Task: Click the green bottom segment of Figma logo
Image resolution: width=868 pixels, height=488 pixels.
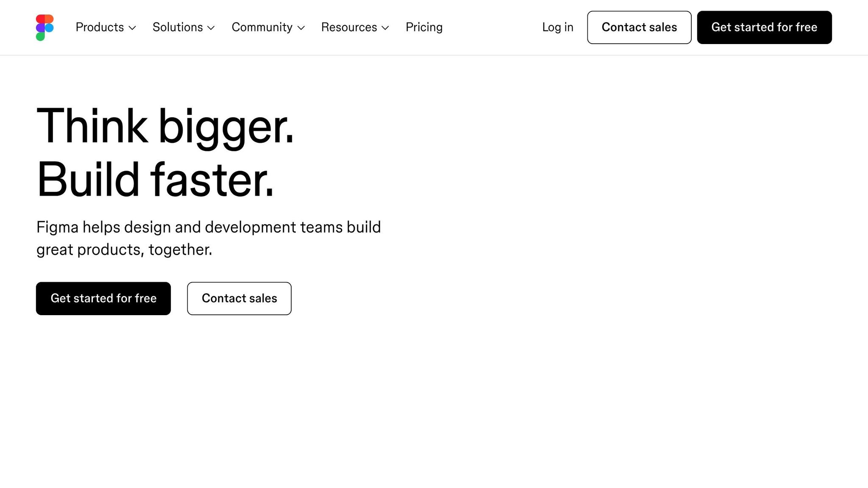Action: 40,37
